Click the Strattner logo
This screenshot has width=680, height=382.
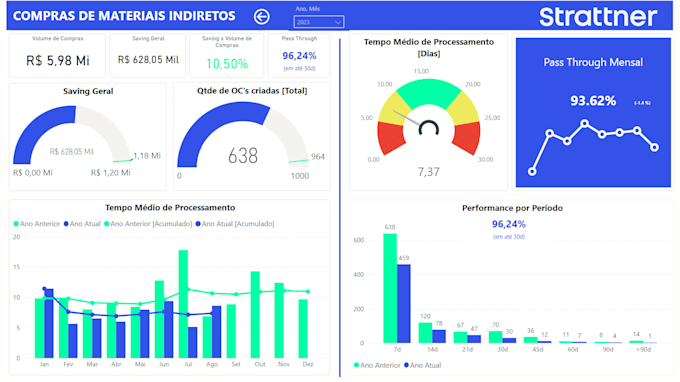coord(598,16)
